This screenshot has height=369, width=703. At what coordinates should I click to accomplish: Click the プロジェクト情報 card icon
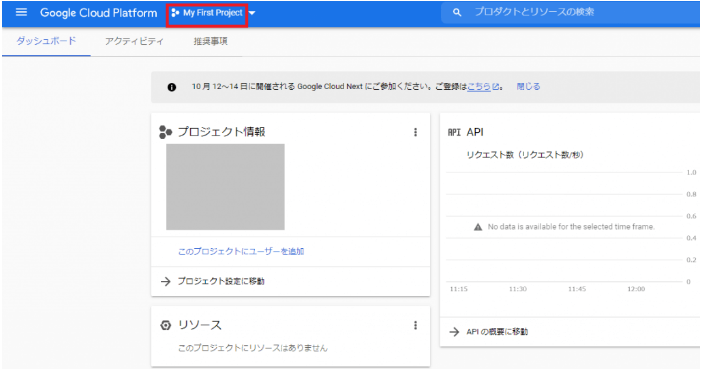(x=165, y=132)
